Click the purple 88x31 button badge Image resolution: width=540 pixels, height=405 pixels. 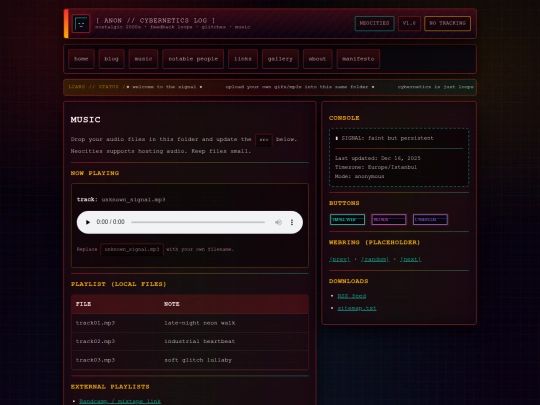(430, 219)
